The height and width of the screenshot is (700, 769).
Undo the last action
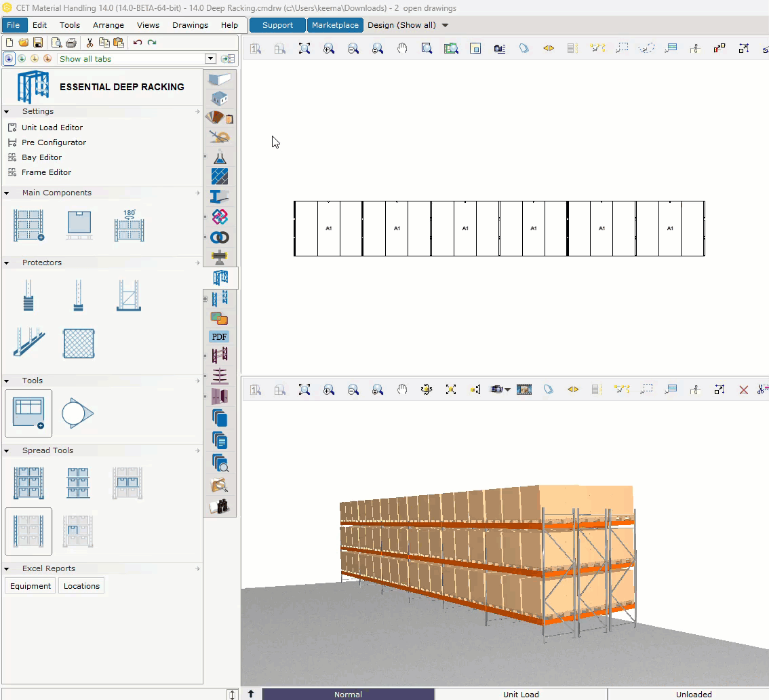(137, 43)
